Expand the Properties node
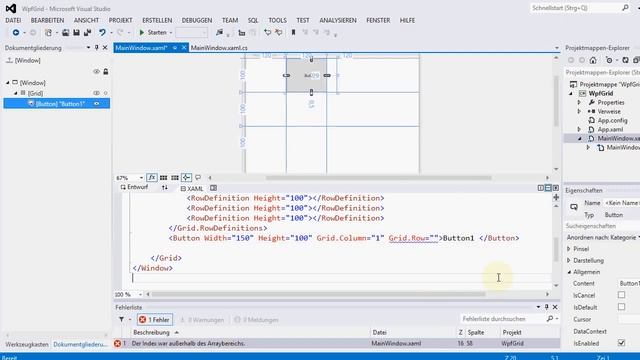Viewport: 640px width, 360px height. [x=579, y=102]
